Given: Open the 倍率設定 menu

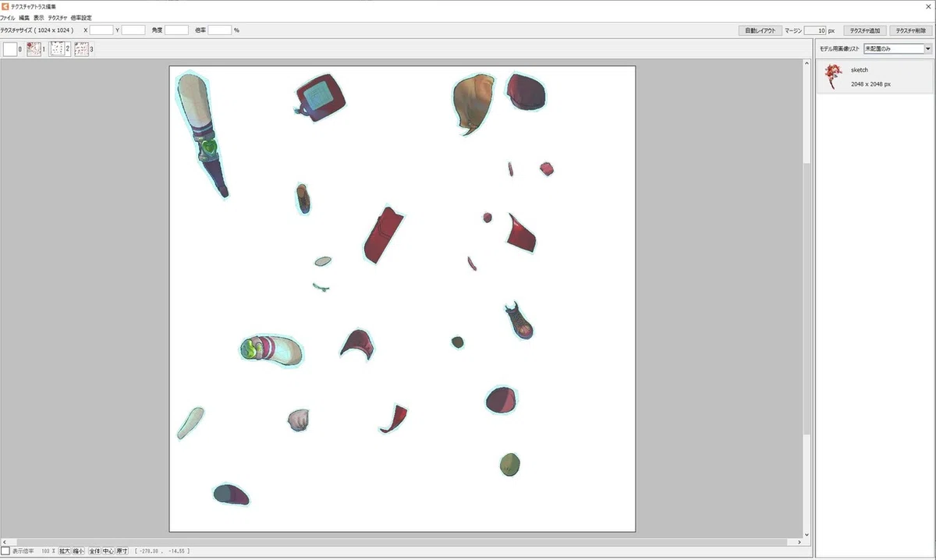Looking at the screenshot, I should pos(81,17).
